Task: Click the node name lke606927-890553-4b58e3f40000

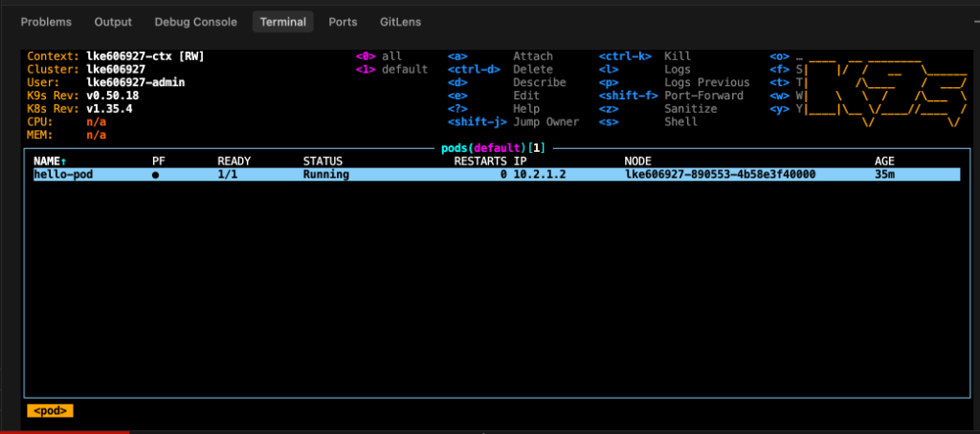Action: [721, 174]
